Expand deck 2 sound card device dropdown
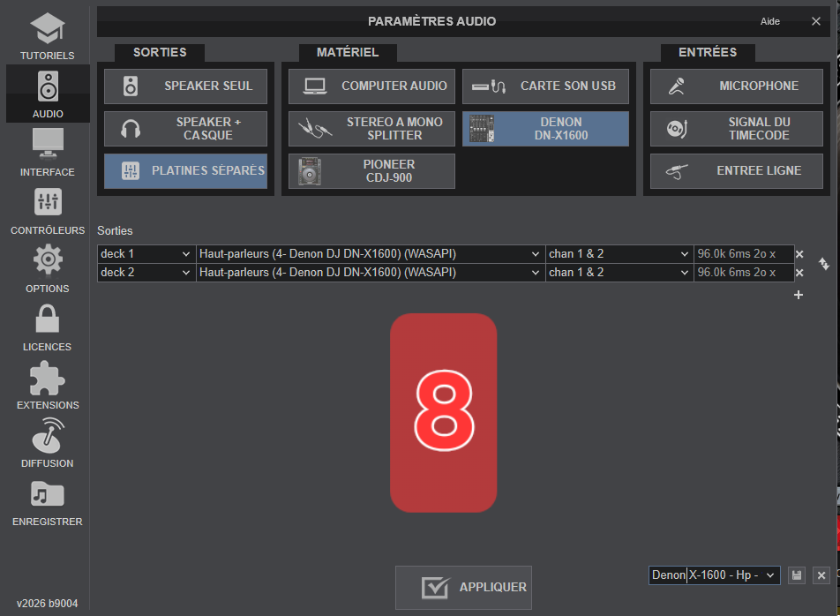Image resolution: width=840 pixels, height=616 pixels. click(370, 273)
